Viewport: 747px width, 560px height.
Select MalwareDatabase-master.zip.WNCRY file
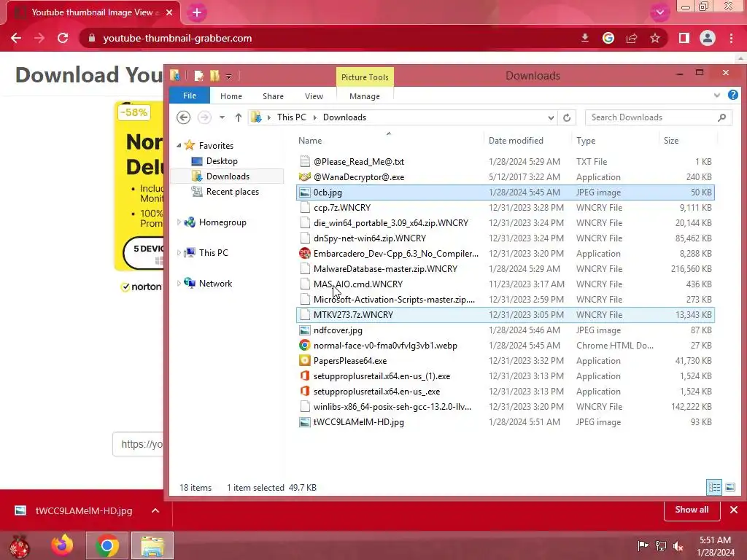[x=385, y=268]
